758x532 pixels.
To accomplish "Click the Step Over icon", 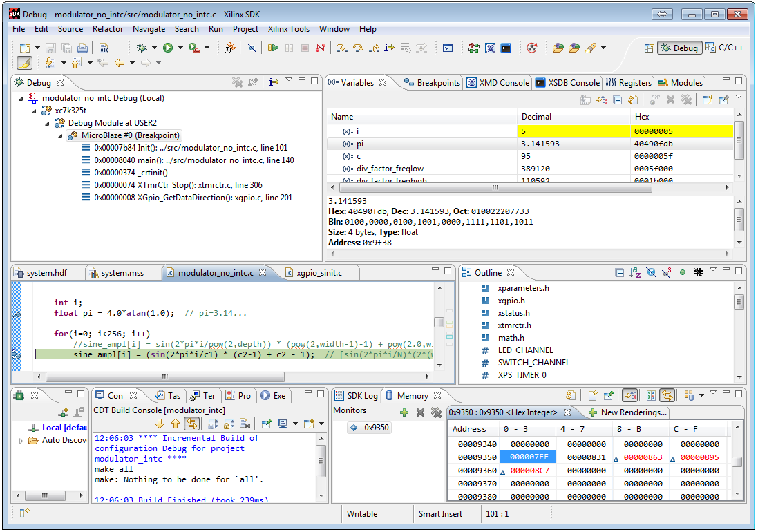I will coord(358,48).
